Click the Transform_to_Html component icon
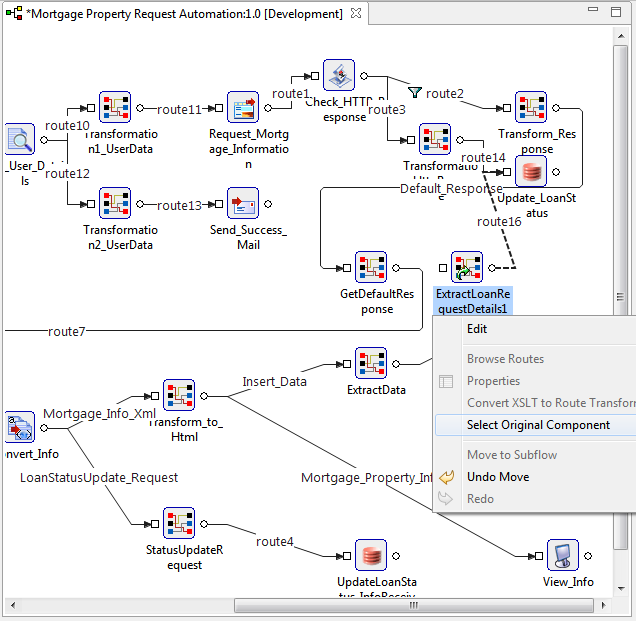636x621 pixels. [x=179, y=395]
